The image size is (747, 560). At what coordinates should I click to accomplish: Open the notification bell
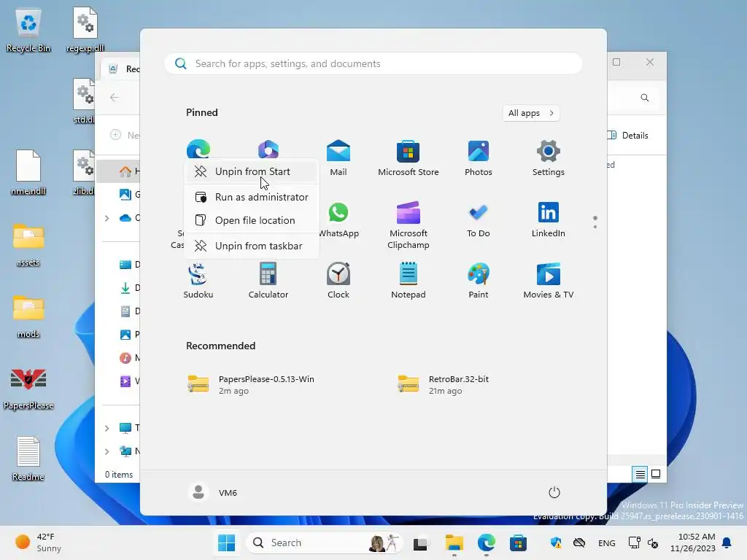(x=727, y=542)
